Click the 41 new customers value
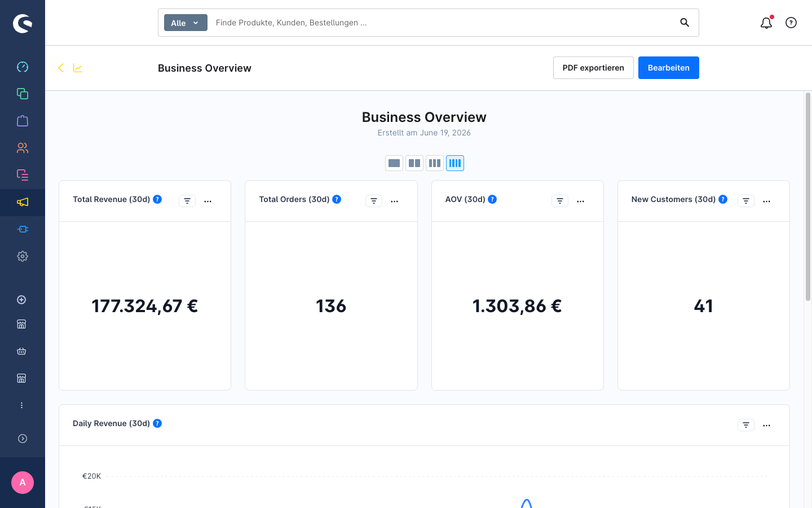Viewport: 812px width, 508px height. [704, 306]
